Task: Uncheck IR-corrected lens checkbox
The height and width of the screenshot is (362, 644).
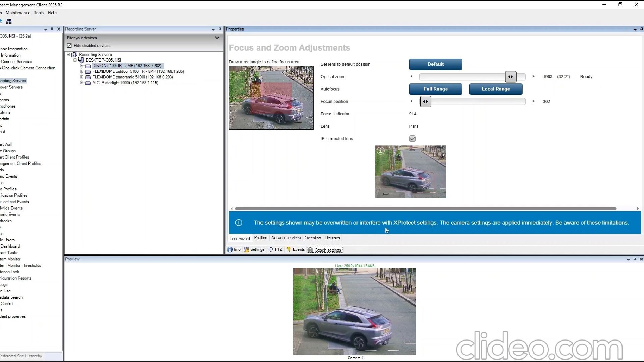Action: [x=412, y=139]
